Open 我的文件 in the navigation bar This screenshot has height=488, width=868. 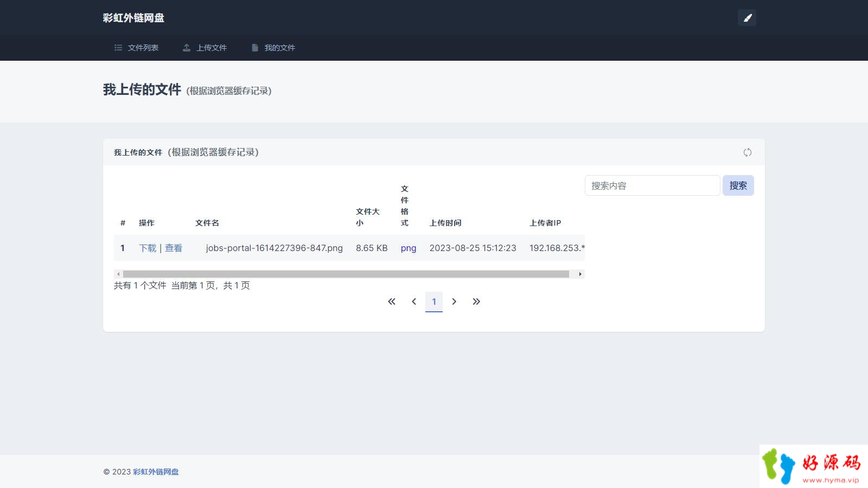[273, 48]
